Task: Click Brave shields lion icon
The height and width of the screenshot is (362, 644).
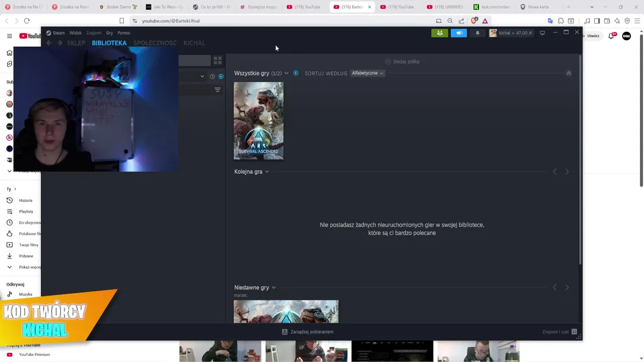Action: 473,21
